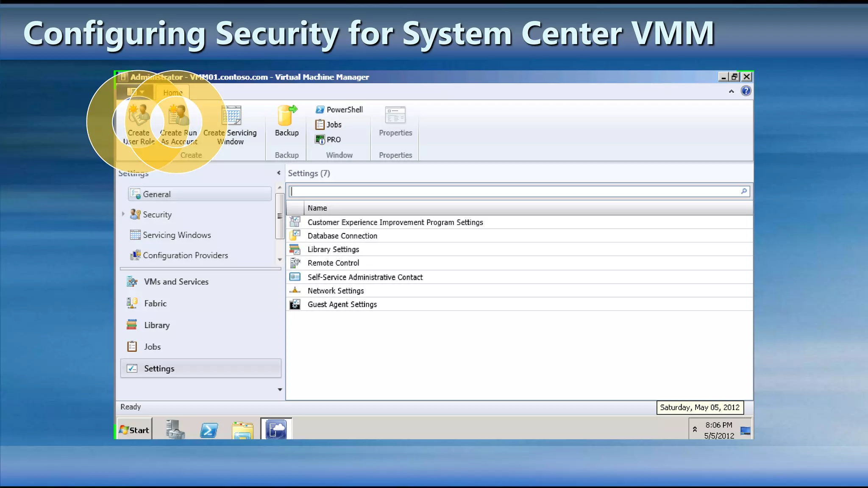Select the Home ribbon tab
868x488 pixels.
[x=172, y=92]
